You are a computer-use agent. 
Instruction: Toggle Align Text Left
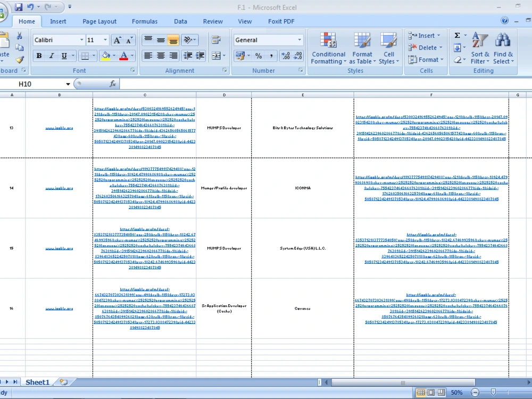click(x=148, y=56)
